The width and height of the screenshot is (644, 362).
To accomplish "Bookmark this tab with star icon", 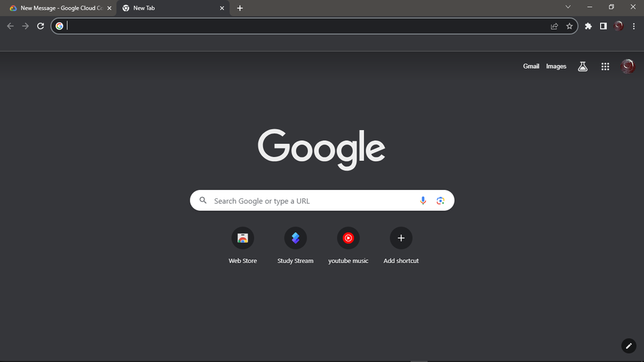I will click(x=569, y=26).
